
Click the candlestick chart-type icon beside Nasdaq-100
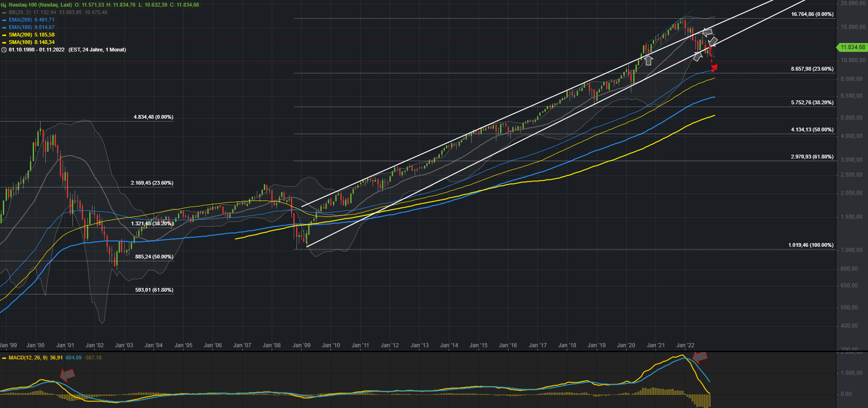pos(4,5)
